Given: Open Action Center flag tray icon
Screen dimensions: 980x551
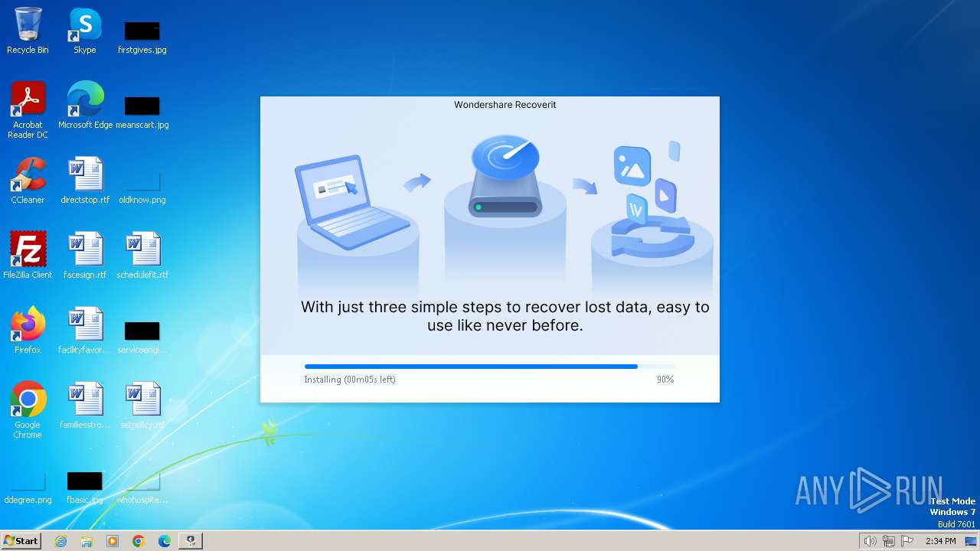Looking at the screenshot, I should tap(908, 541).
